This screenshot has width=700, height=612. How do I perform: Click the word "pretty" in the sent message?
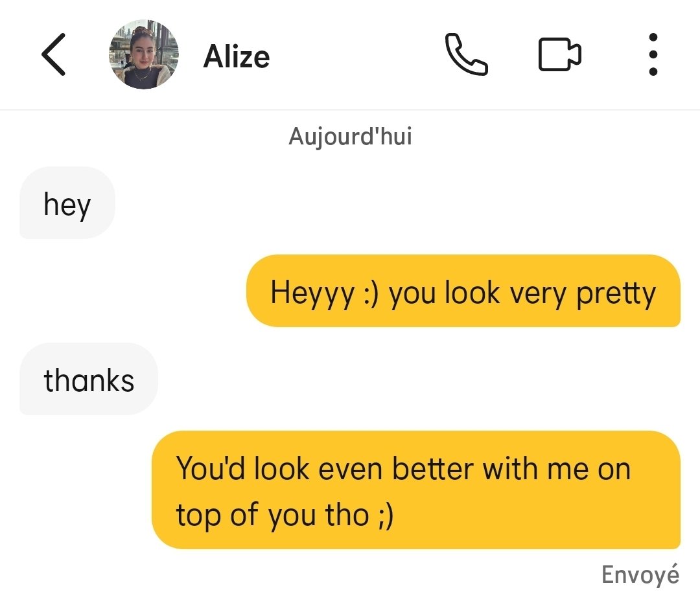point(616,295)
